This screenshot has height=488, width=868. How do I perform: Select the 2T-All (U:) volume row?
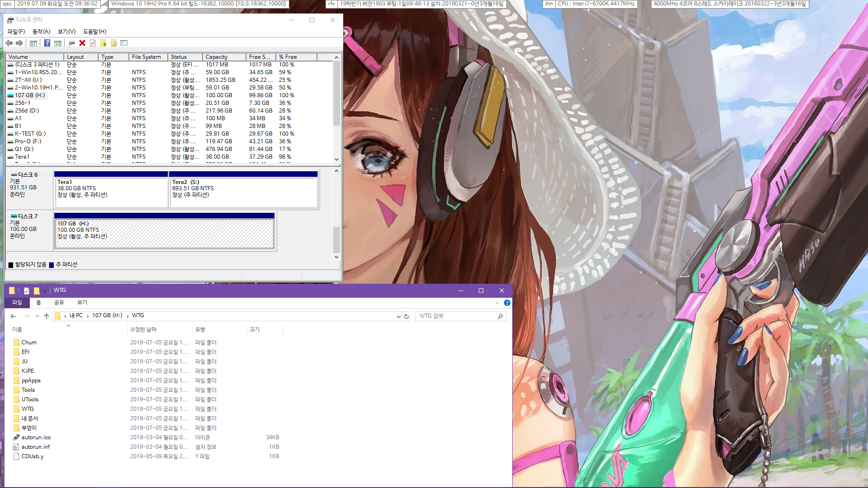(170, 80)
